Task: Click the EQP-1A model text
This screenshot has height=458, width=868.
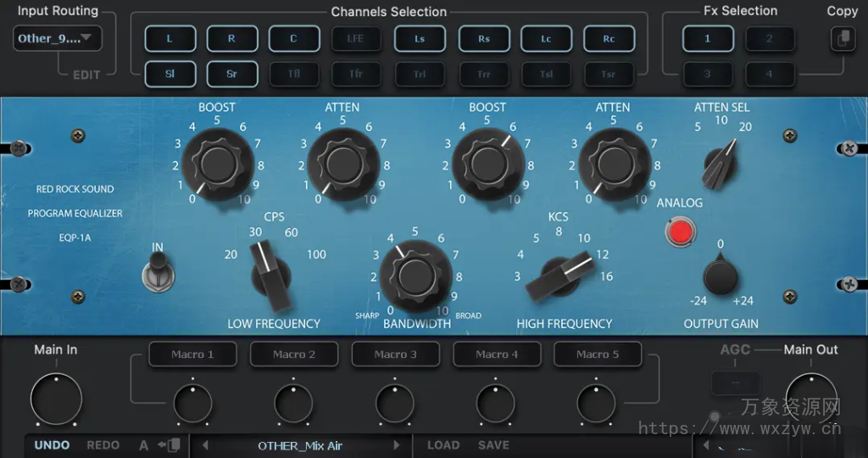Action: 75,237
